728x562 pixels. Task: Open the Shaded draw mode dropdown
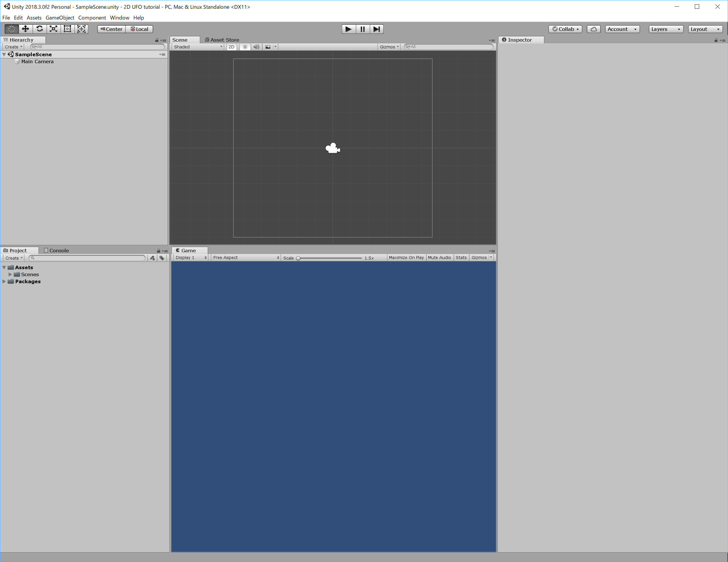198,47
